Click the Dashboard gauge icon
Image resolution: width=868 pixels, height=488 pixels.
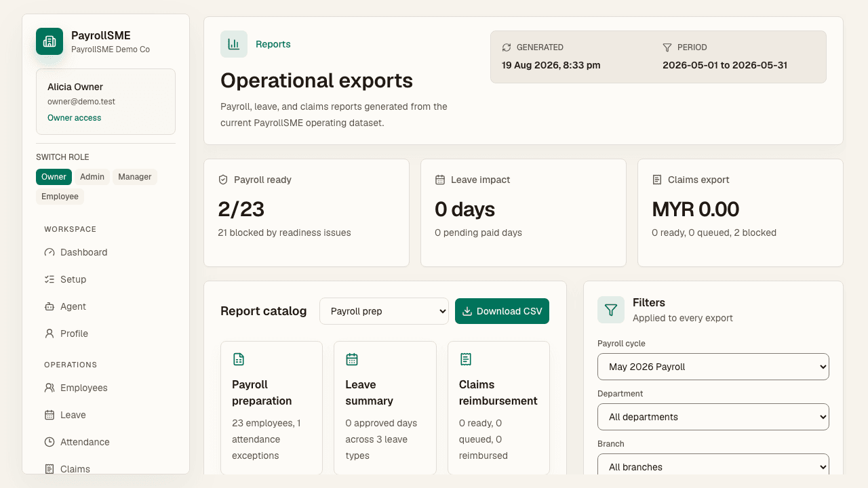click(50, 252)
